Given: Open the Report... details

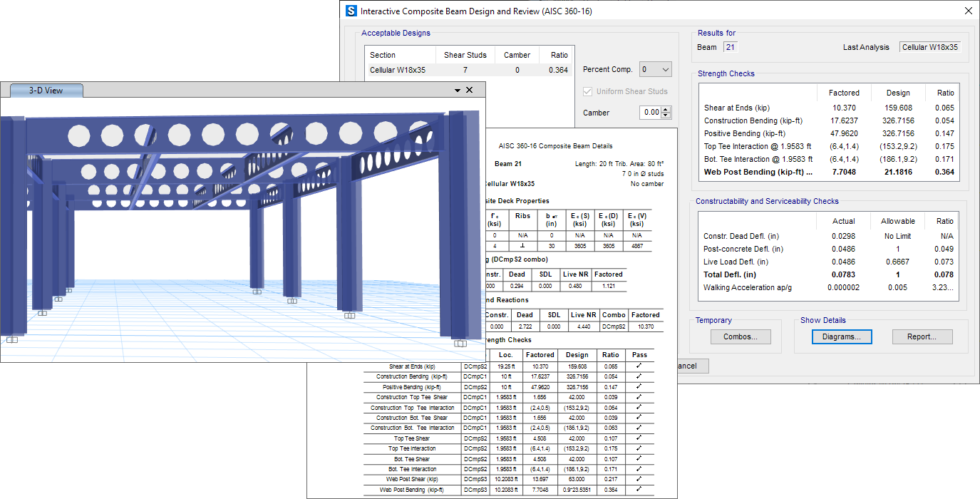Looking at the screenshot, I should click(x=921, y=336).
